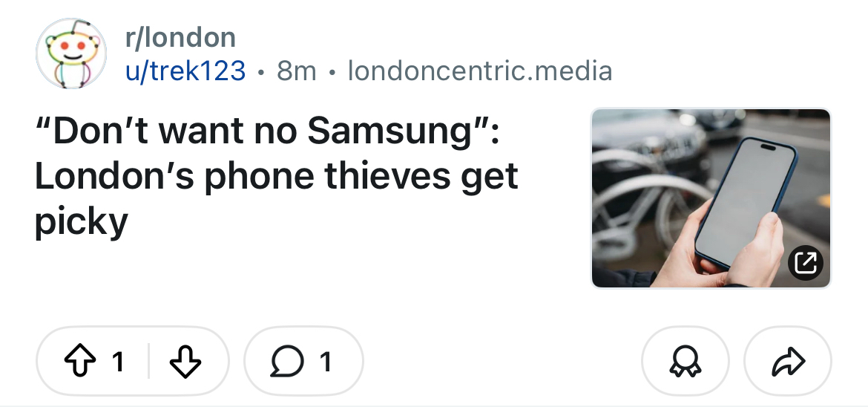Downvote the phone thieves post
Image resolution: width=868 pixels, height=407 pixels.
(x=185, y=362)
